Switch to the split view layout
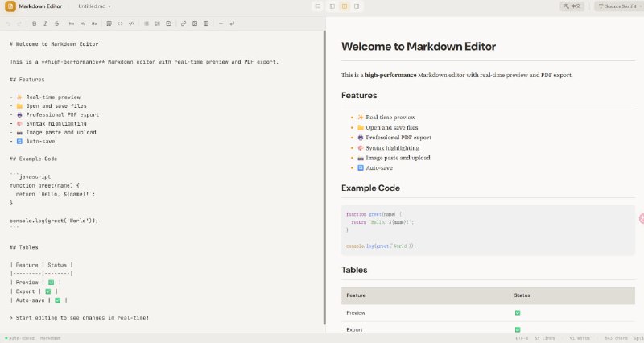 point(345,6)
